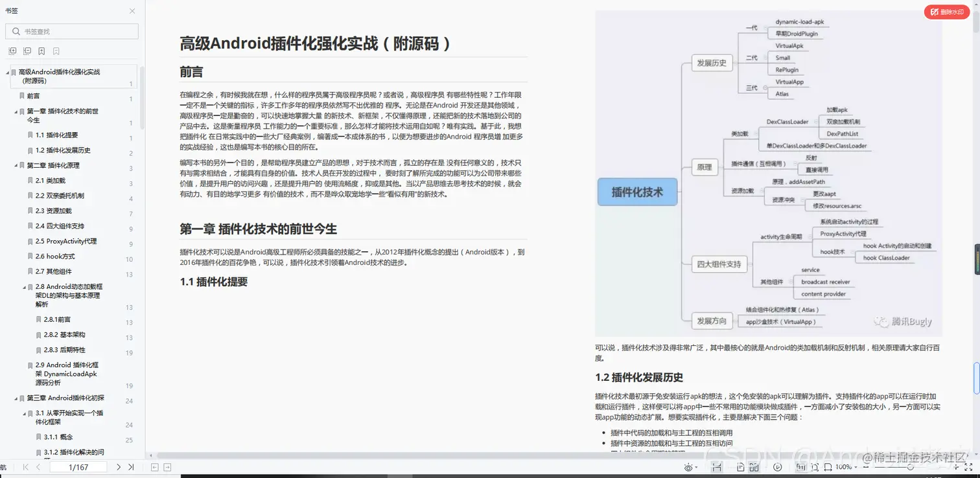Set page to actual size (1:1)
Viewport: 980px width, 478px height.
(x=802, y=466)
